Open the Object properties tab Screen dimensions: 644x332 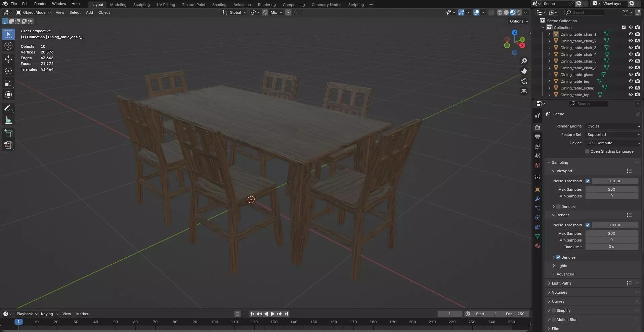pos(538,189)
